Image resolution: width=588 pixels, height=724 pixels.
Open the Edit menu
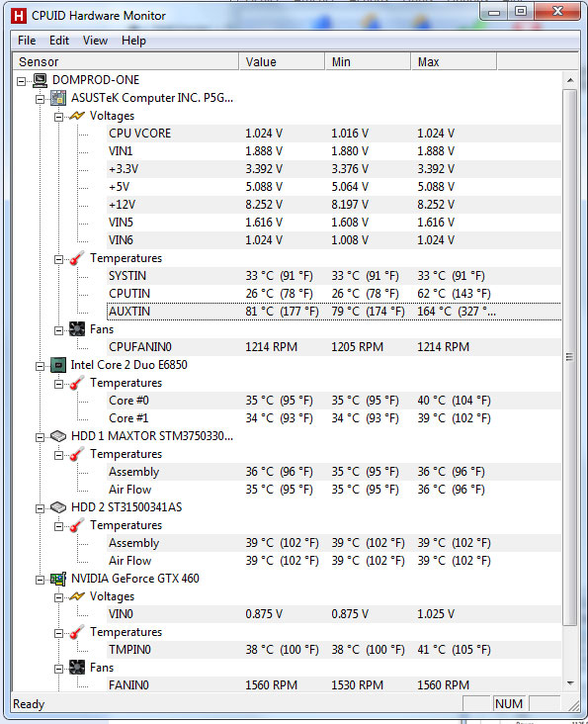(x=59, y=41)
